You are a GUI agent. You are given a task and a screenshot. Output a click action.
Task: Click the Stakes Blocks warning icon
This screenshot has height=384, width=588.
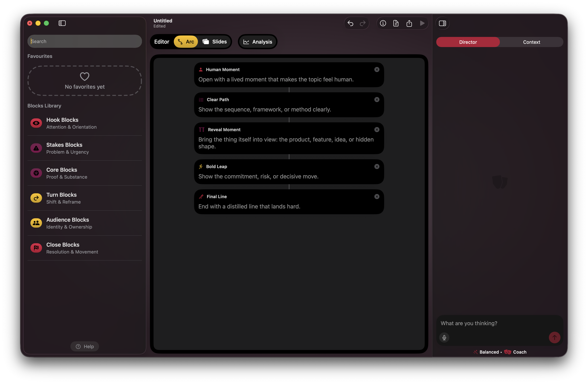[36, 148]
